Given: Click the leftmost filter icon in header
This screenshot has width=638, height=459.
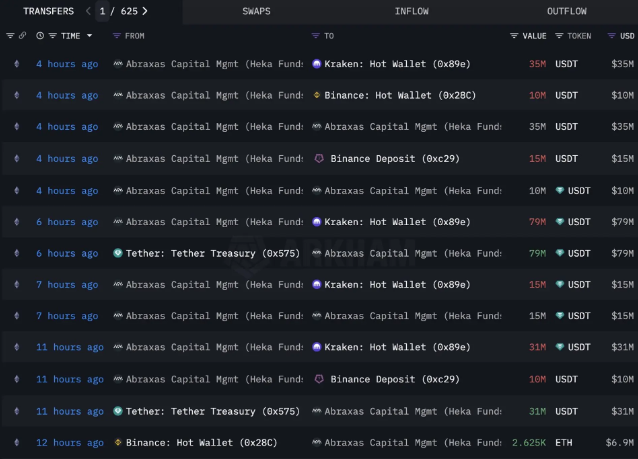Looking at the screenshot, I should 10,36.
